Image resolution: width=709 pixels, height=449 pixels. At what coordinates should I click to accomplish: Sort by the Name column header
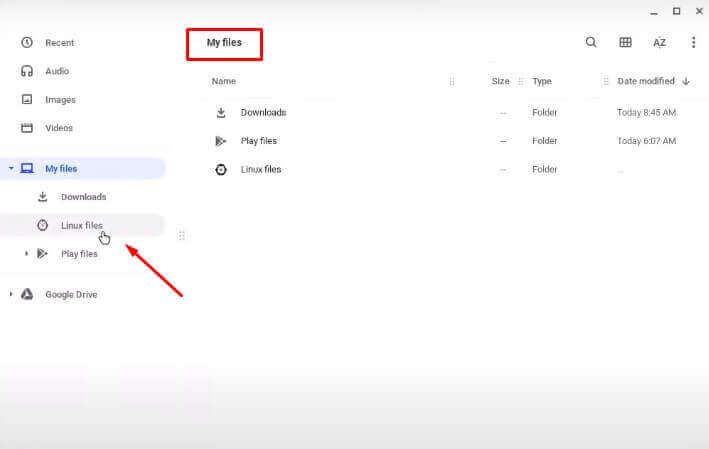(224, 81)
